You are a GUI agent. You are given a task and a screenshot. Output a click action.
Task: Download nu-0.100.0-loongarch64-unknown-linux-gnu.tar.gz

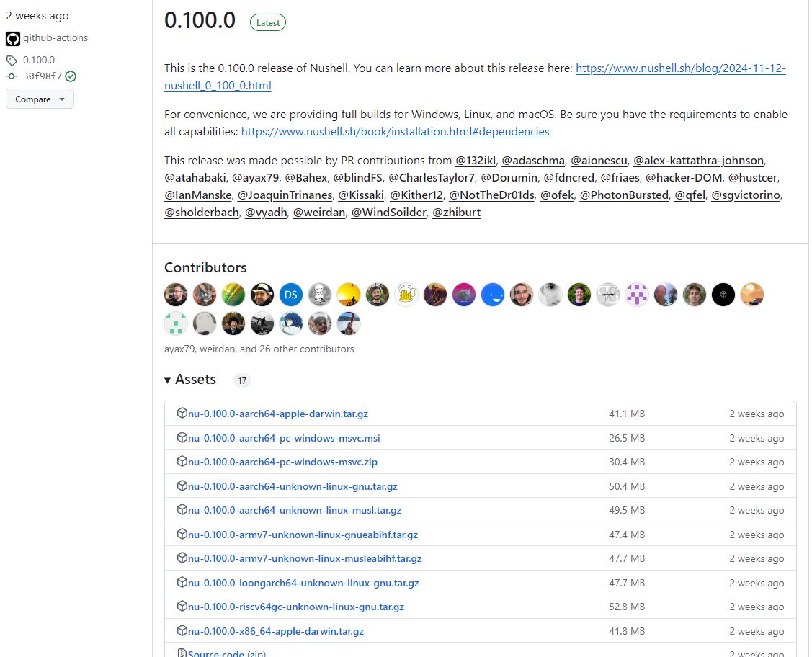pyautogui.click(x=303, y=583)
